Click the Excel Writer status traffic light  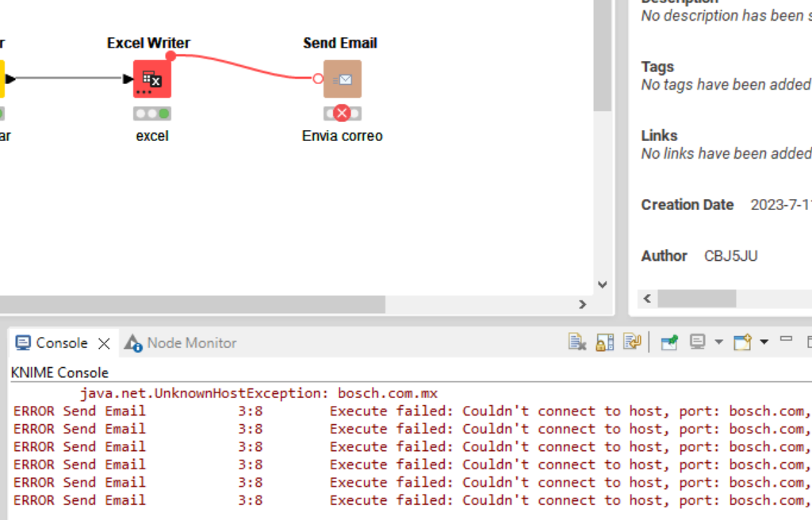pyautogui.click(x=152, y=113)
